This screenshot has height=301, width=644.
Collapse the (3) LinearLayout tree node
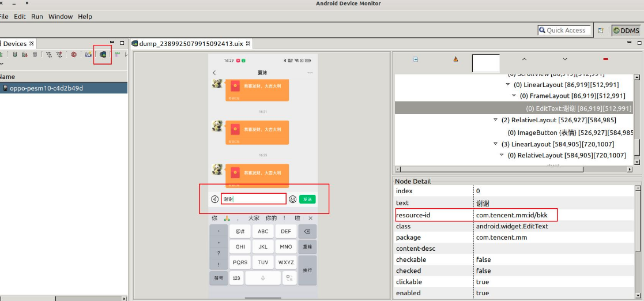(x=496, y=144)
